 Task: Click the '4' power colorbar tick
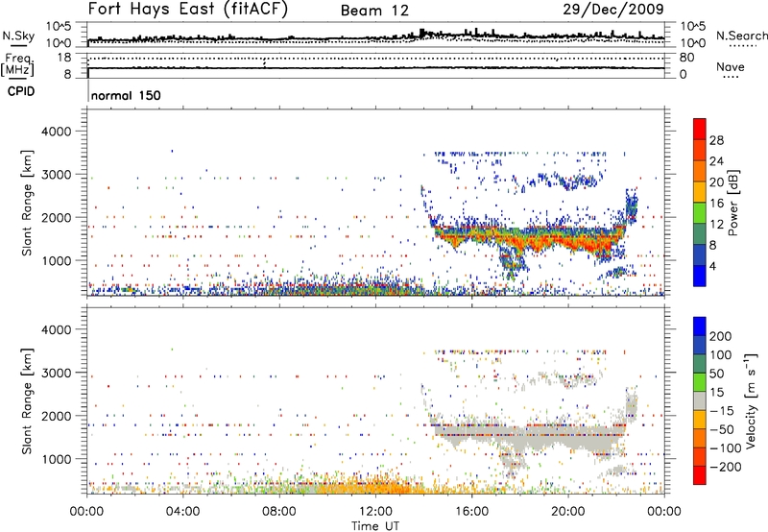click(713, 266)
